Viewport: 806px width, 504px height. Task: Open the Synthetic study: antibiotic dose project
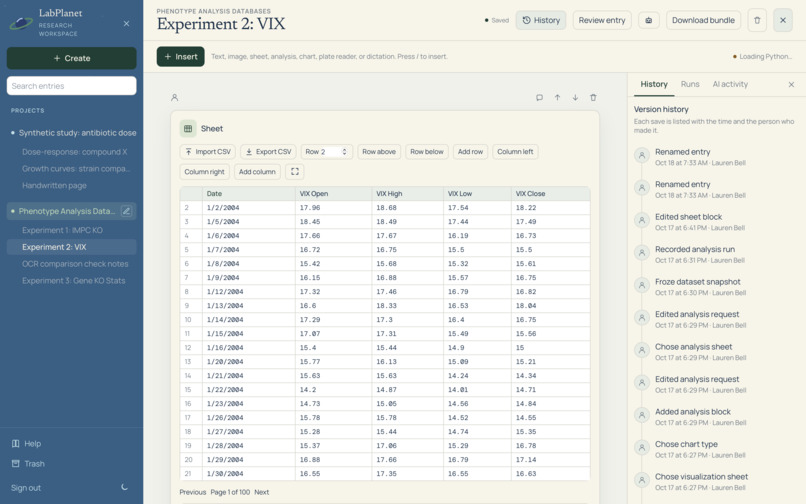(77, 133)
